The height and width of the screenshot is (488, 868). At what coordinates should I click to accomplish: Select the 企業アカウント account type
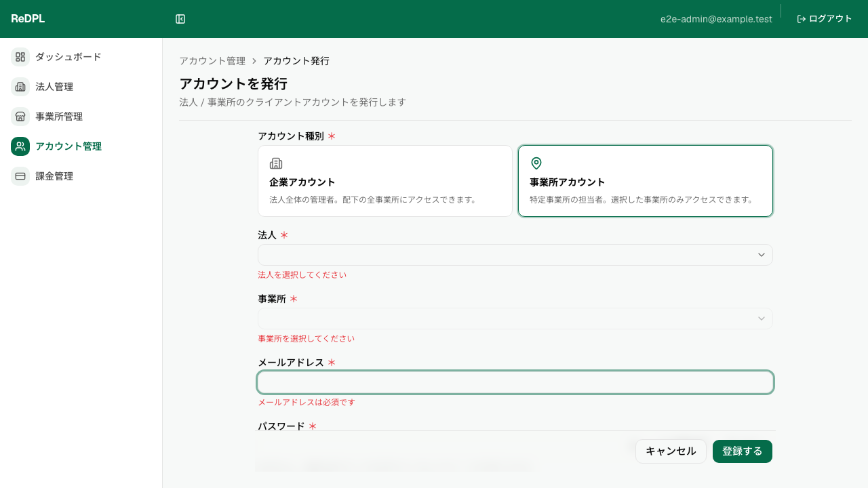click(385, 181)
